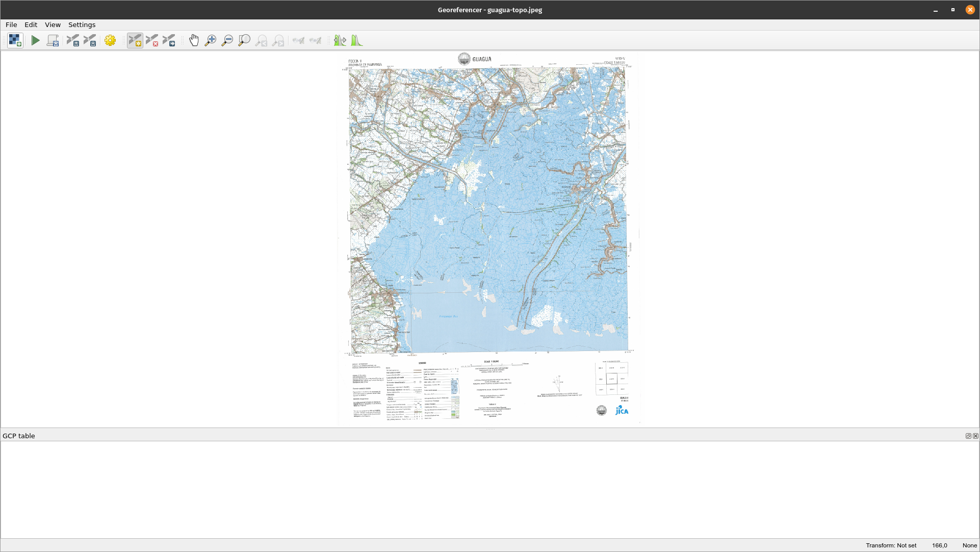Close the GCP table panel
The image size is (980, 552).
tap(975, 436)
